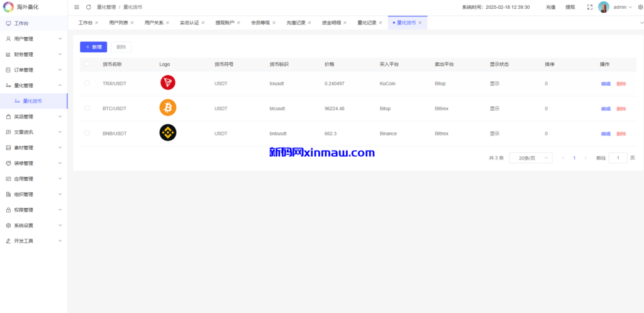Click the go-to-page number input

click(x=618, y=158)
